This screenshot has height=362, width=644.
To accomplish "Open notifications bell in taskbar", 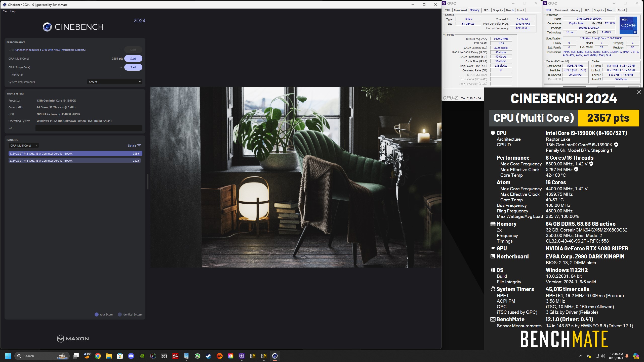I will pyautogui.click(x=627, y=356).
